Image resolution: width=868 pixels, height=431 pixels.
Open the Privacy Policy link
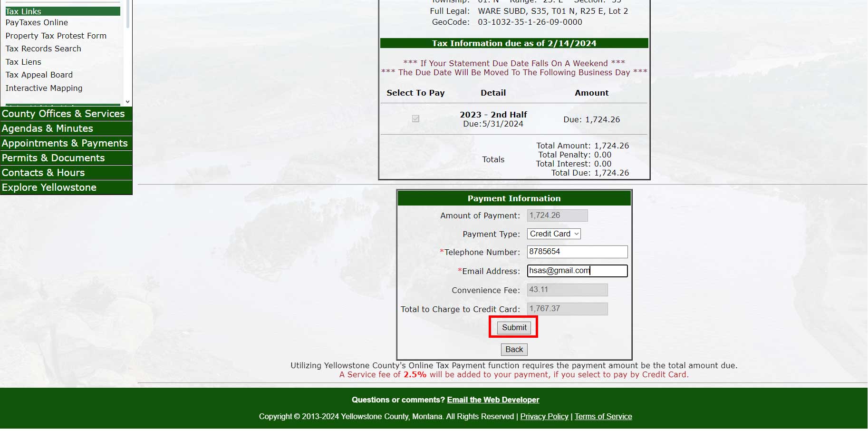coord(544,417)
